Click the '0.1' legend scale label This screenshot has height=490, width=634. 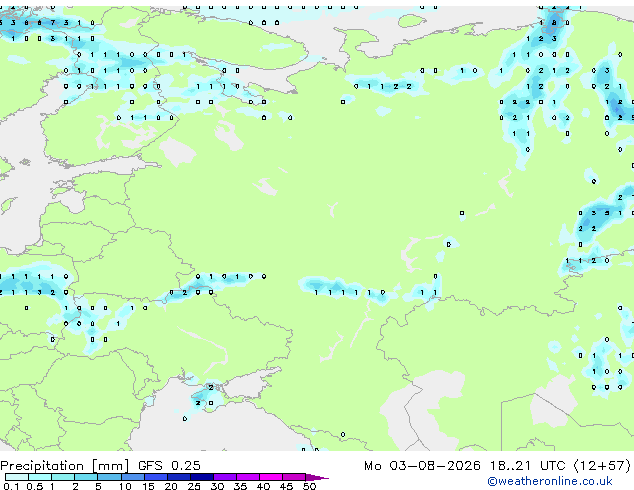(11, 486)
